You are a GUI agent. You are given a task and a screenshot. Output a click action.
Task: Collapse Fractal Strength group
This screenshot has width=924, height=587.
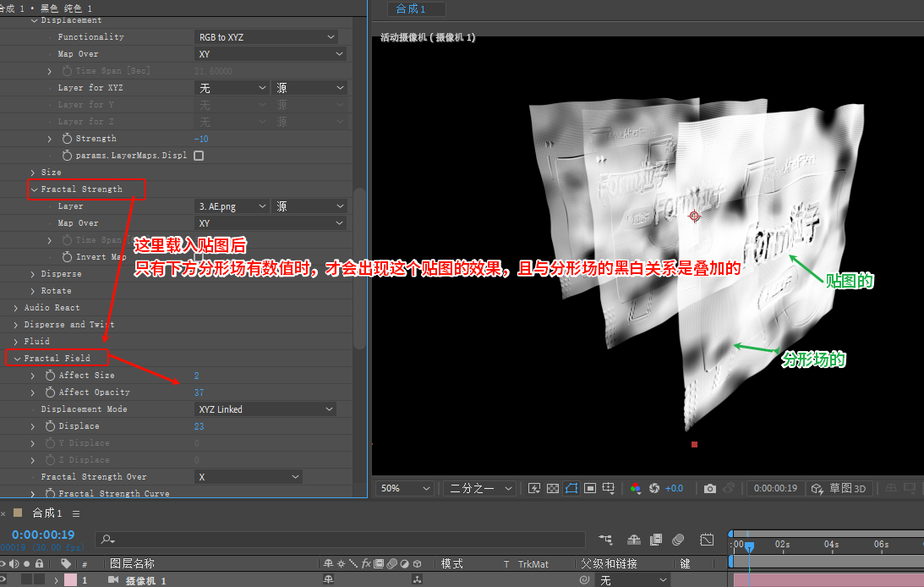coord(34,189)
